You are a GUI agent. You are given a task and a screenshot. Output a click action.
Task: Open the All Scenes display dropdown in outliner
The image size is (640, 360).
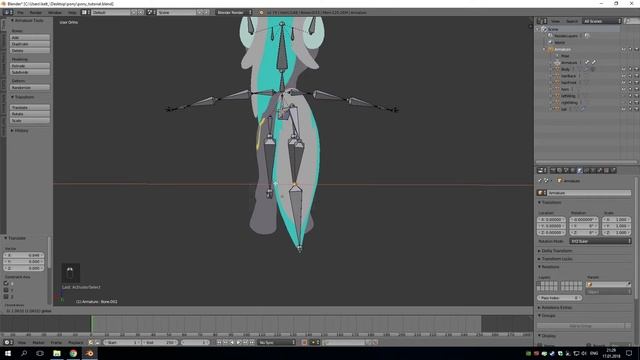pyautogui.click(x=602, y=21)
